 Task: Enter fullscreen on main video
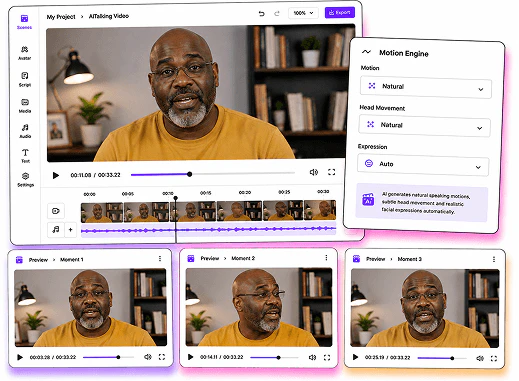(x=331, y=172)
